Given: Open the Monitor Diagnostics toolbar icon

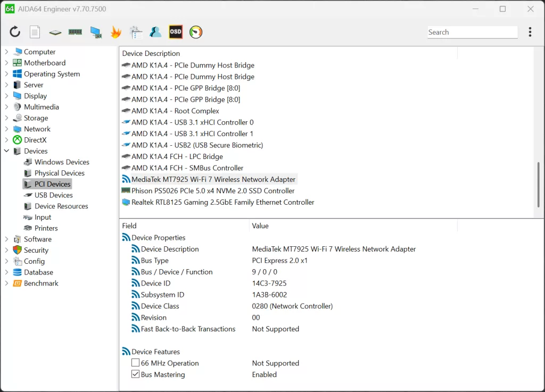Looking at the screenshot, I should click(x=96, y=32).
